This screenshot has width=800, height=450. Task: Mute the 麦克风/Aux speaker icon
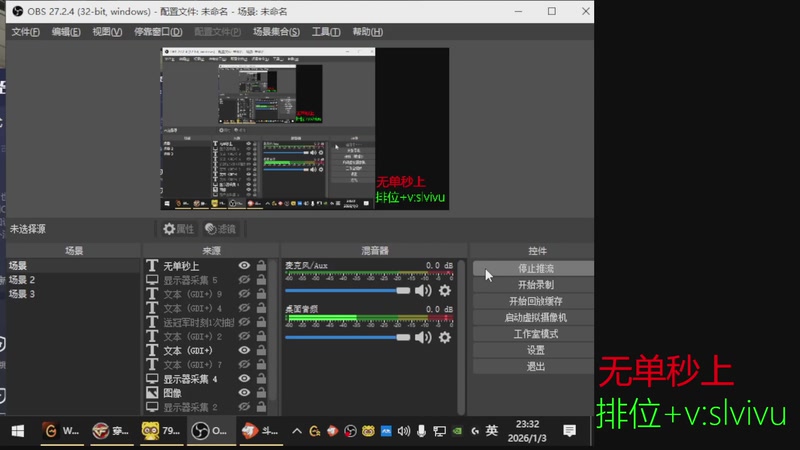[x=423, y=291]
